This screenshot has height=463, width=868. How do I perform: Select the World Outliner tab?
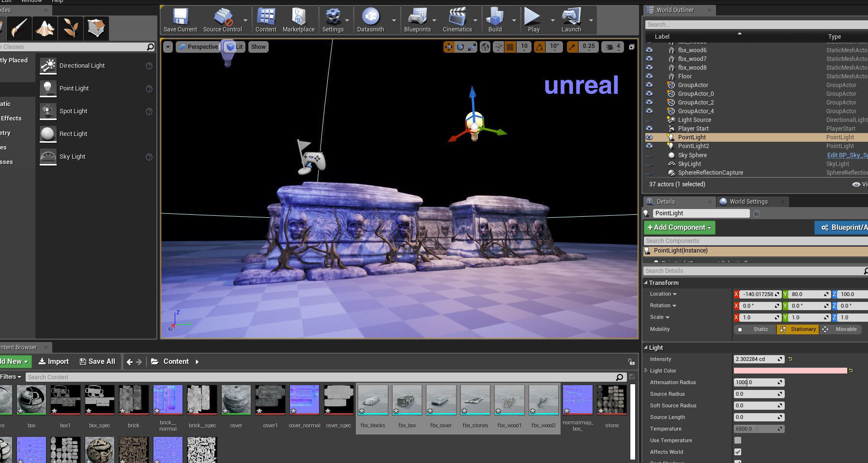[x=675, y=10]
